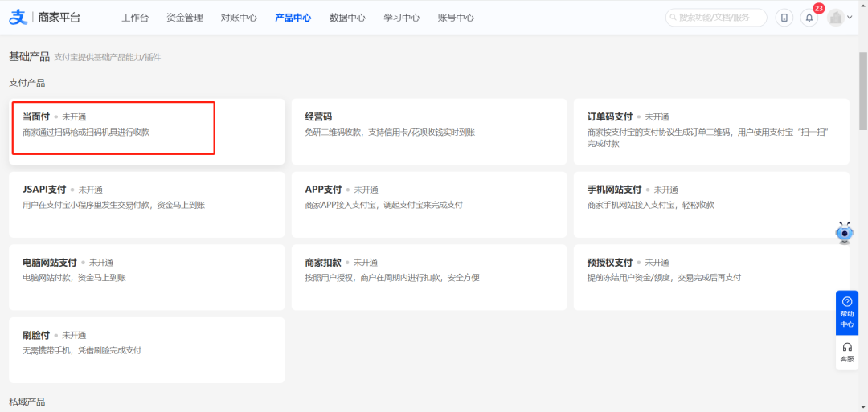Open the JSAPI支付 product card
This screenshot has width=868, height=412.
tap(147, 205)
